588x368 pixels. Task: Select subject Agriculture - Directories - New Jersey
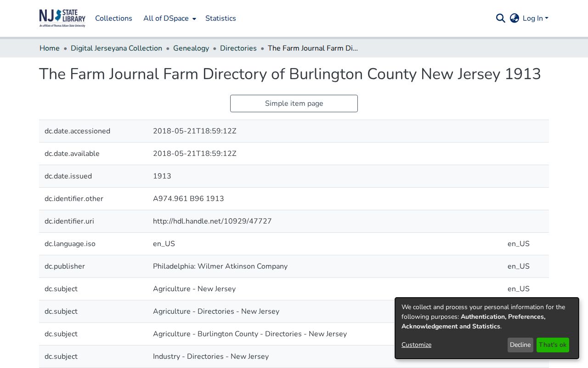(x=216, y=311)
